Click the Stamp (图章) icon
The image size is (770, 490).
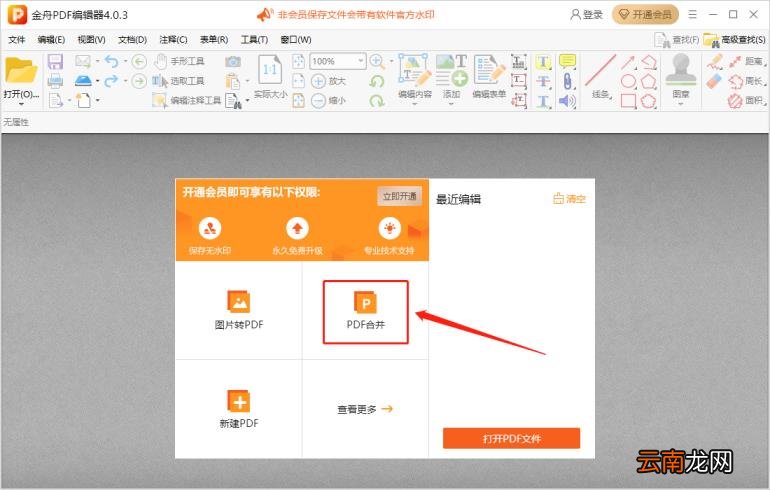click(x=681, y=69)
